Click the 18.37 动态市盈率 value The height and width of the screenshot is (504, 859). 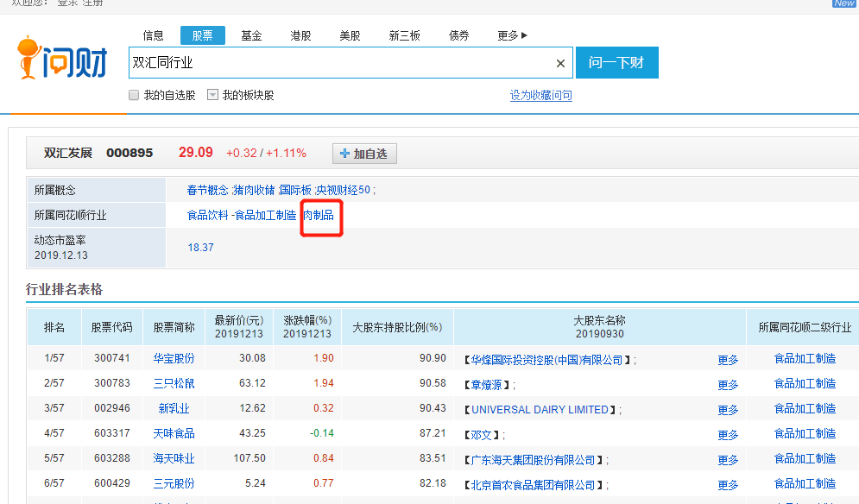(200, 248)
